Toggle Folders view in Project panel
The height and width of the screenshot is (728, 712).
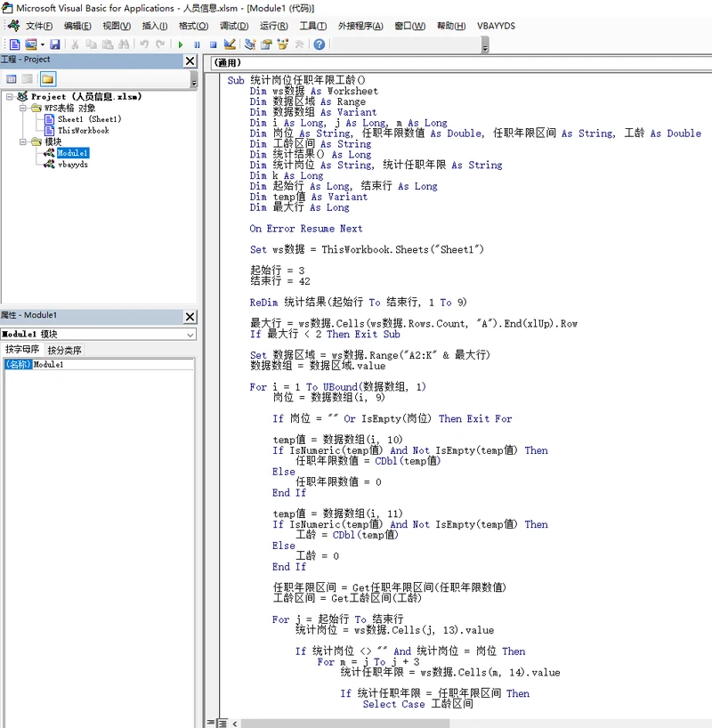(47, 79)
